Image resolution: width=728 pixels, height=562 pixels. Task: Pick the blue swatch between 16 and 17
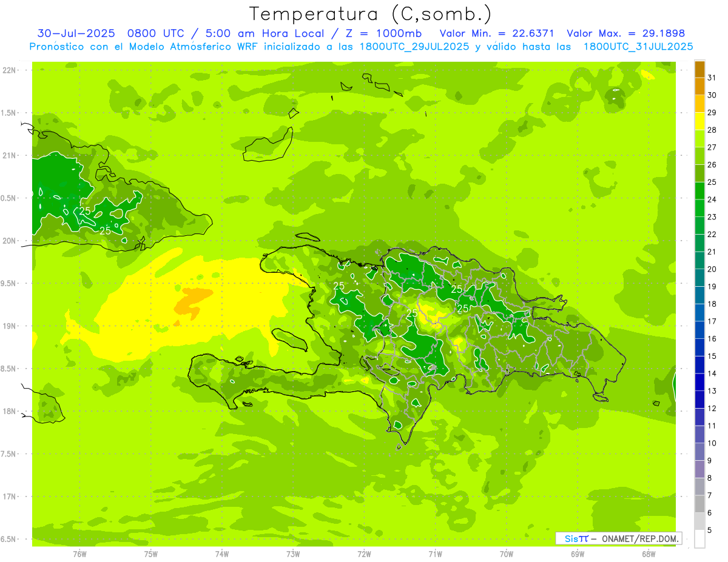pos(699,330)
